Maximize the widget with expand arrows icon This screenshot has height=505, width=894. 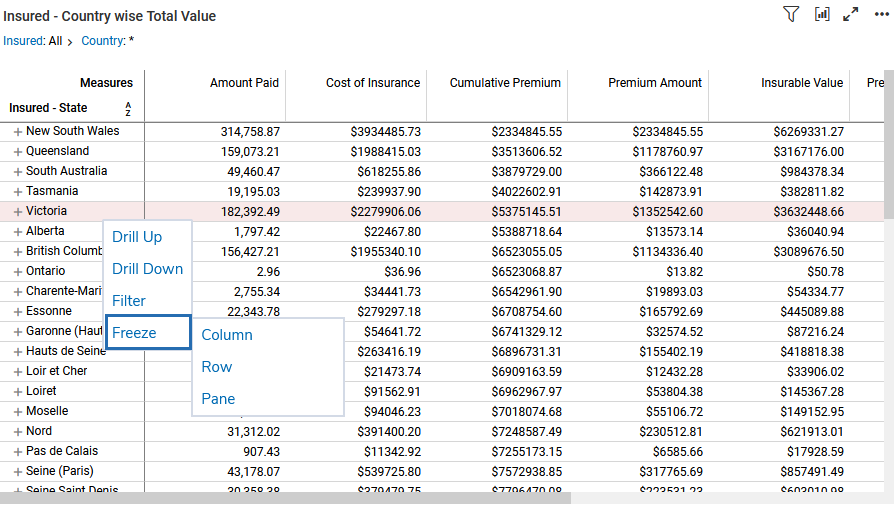click(x=851, y=14)
